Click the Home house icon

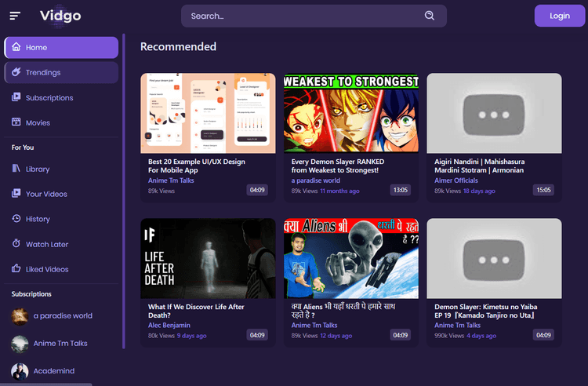tap(16, 47)
